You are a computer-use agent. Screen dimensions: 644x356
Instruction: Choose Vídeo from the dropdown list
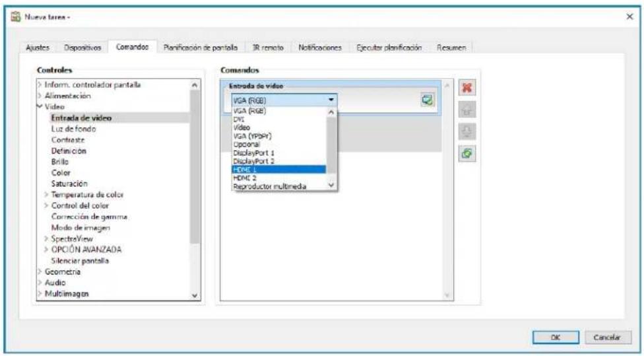[x=279, y=127]
